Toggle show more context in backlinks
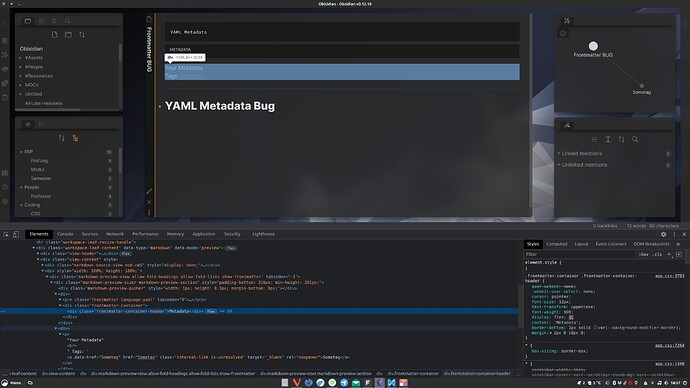The height and width of the screenshot is (388, 690). (x=608, y=139)
